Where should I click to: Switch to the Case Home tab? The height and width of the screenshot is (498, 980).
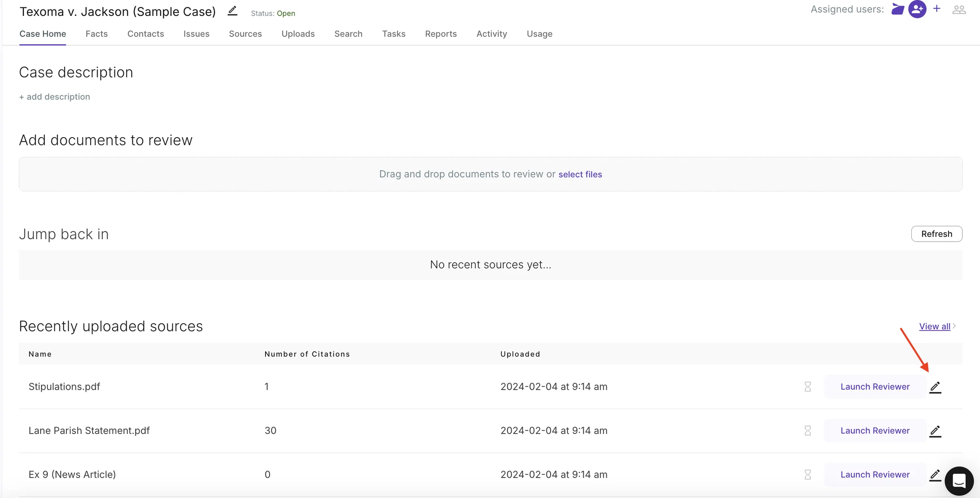tap(42, 33)
